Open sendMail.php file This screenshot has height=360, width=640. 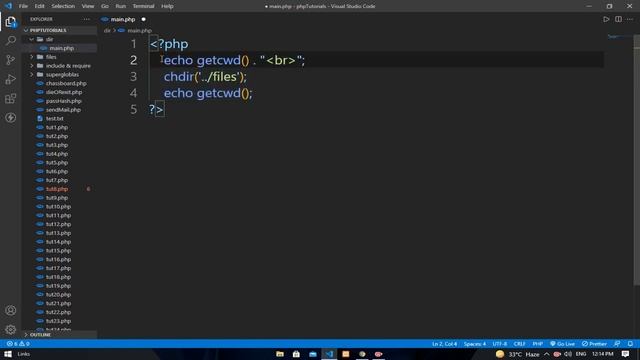[x=63, y=110]
